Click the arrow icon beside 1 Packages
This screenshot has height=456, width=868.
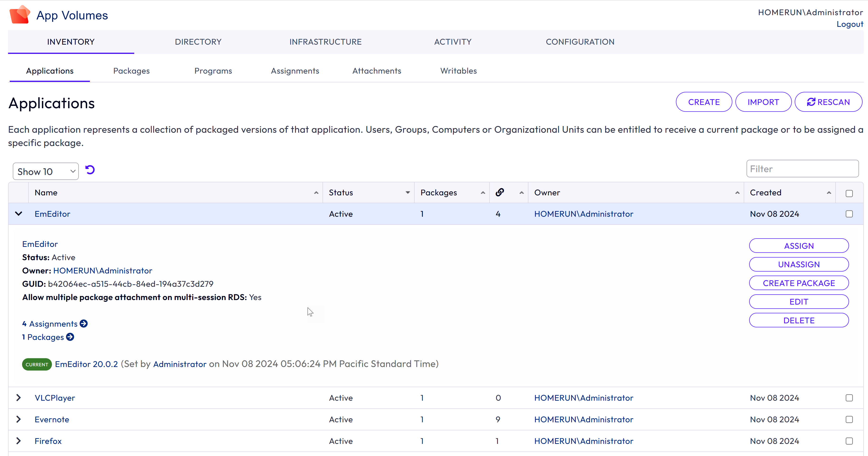click(70, 337)
